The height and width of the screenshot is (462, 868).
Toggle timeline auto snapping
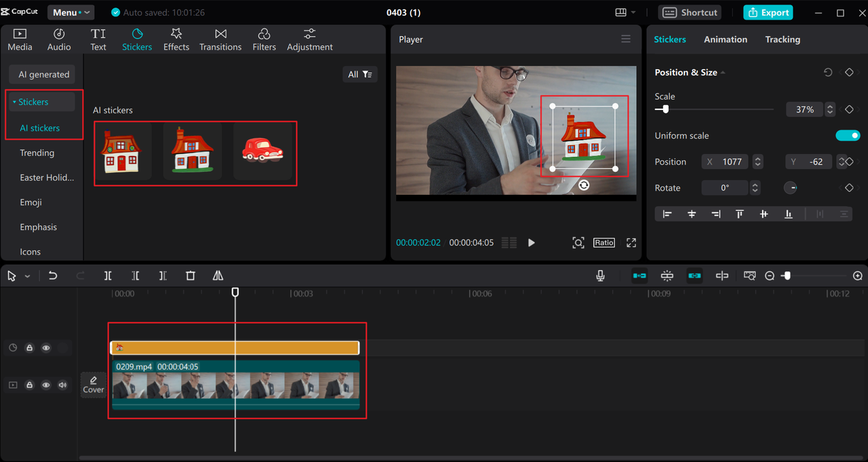(667, 275)
